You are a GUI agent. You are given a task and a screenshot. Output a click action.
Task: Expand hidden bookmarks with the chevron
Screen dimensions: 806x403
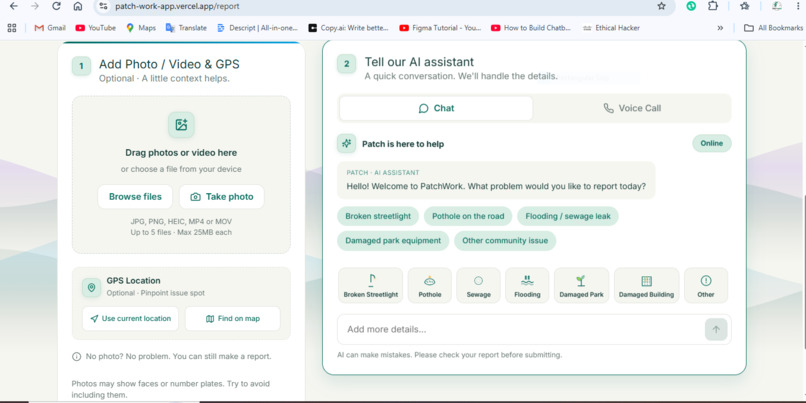tap(720, 28)
